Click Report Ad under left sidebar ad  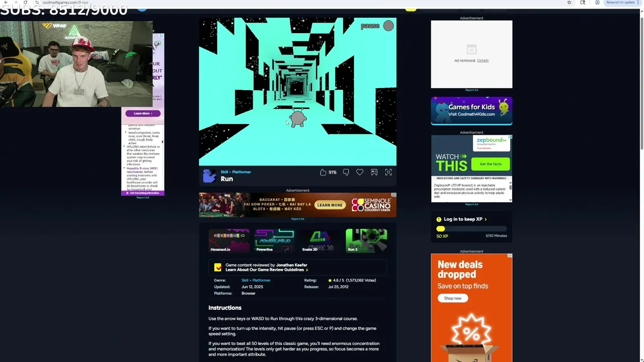pos(142,198)
